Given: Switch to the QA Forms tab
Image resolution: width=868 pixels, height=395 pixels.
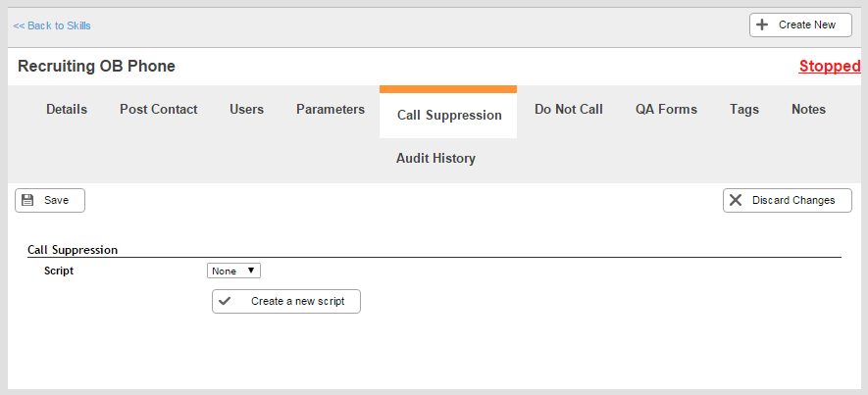Looking at the screenshot, I should click(666, 110).
